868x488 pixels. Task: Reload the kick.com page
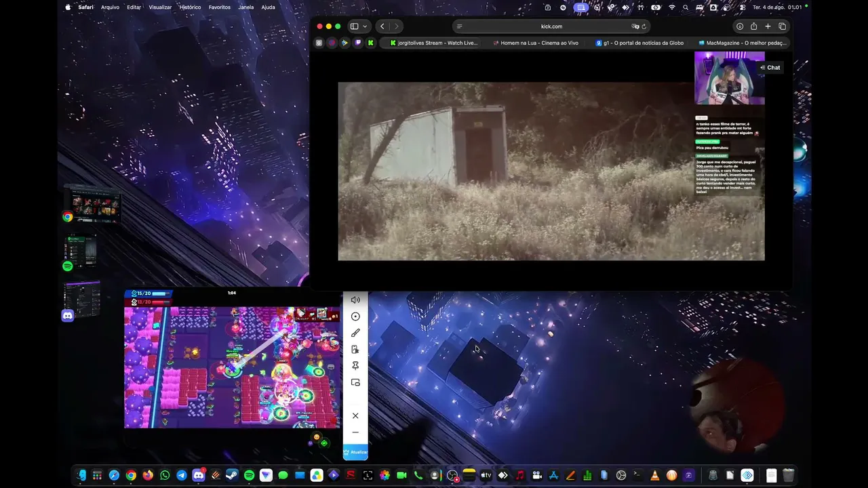click(644, 26)
